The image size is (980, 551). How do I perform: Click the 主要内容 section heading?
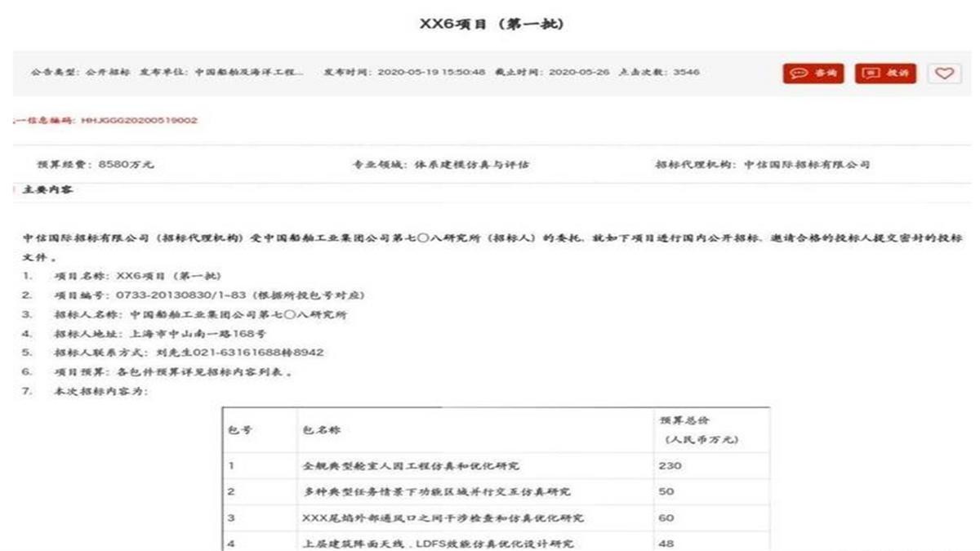tap(47, 190)
